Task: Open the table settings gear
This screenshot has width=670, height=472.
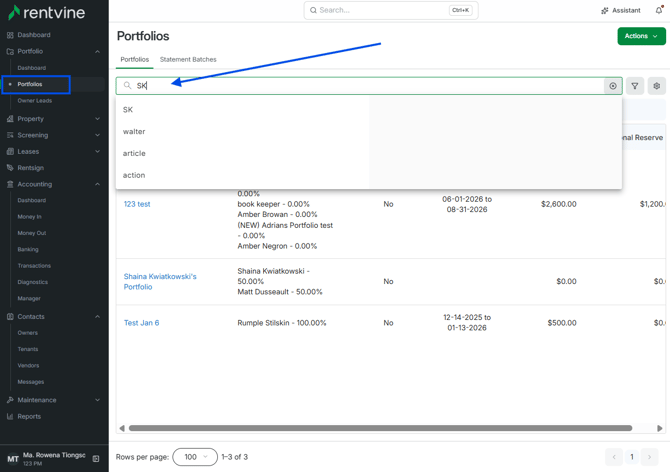Action: tap(657, 86)
